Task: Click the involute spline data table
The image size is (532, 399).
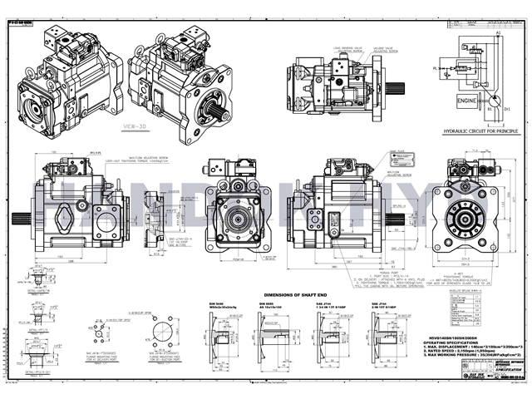Action: coord(465,310)
